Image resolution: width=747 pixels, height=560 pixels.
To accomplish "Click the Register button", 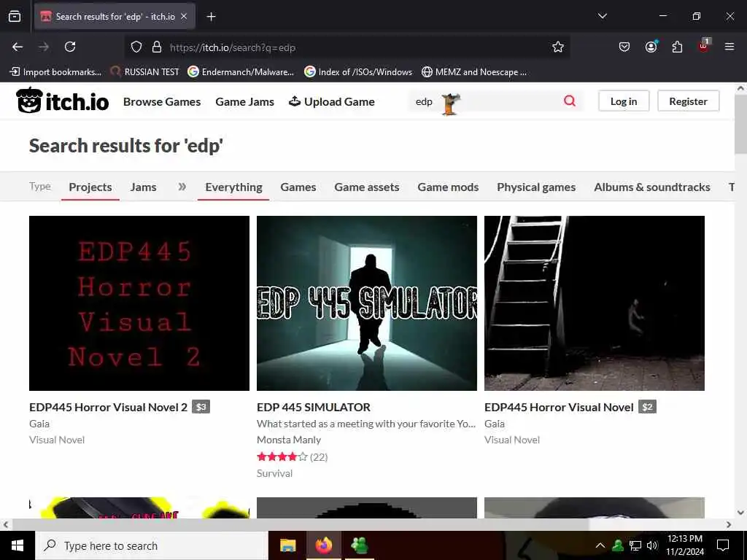I will 688,101.
